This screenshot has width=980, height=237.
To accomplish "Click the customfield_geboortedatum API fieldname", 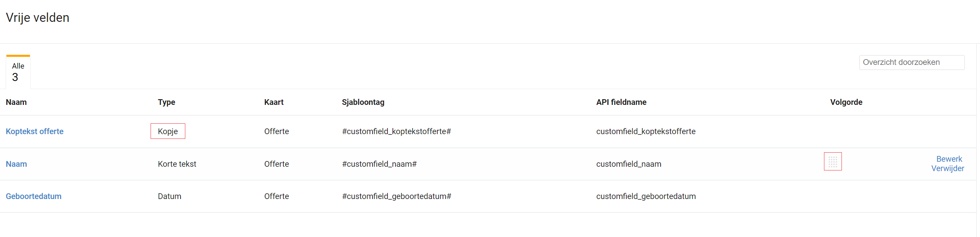I will click(645, 196).
